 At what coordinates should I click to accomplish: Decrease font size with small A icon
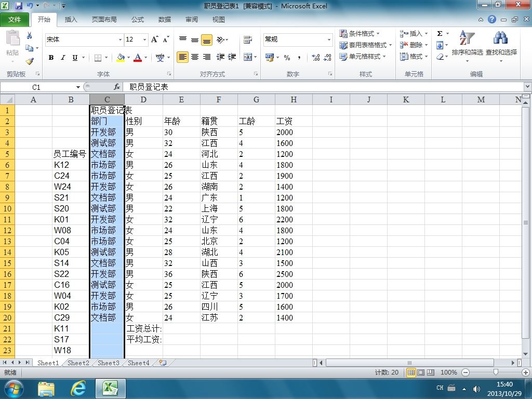(x=166, y=39)
